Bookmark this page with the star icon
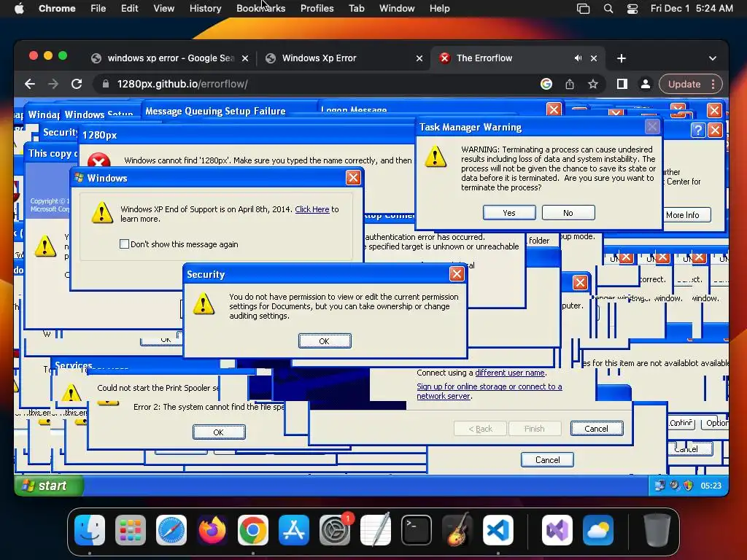This screenshot has height=560, width=747. tap(592, 85)
